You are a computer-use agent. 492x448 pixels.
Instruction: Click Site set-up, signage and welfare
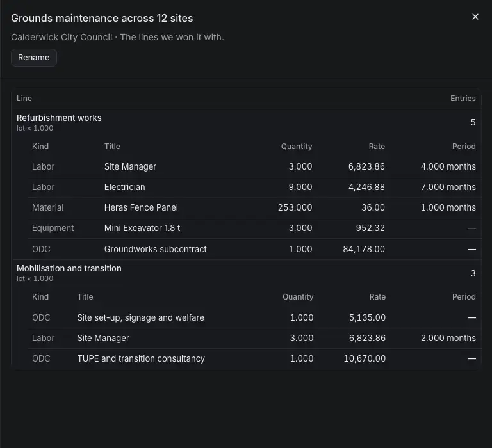coord(140,317)
